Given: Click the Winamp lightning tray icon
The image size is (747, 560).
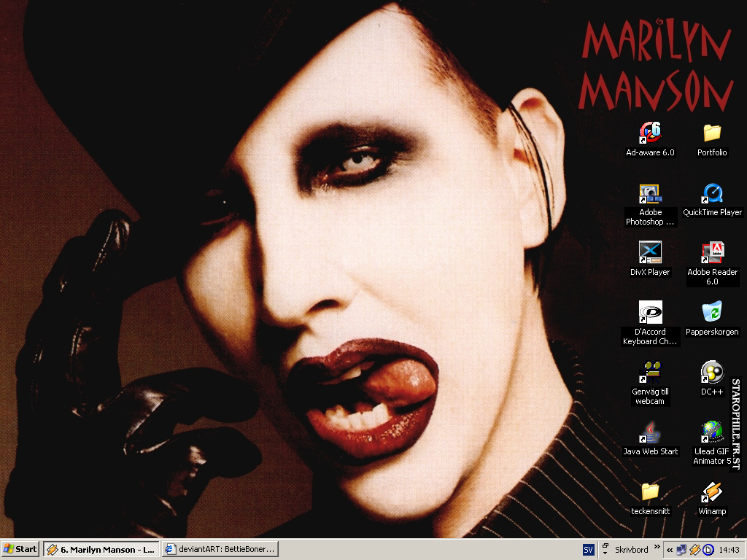Looking at the screenshot, I should click(x=695, y=550).
